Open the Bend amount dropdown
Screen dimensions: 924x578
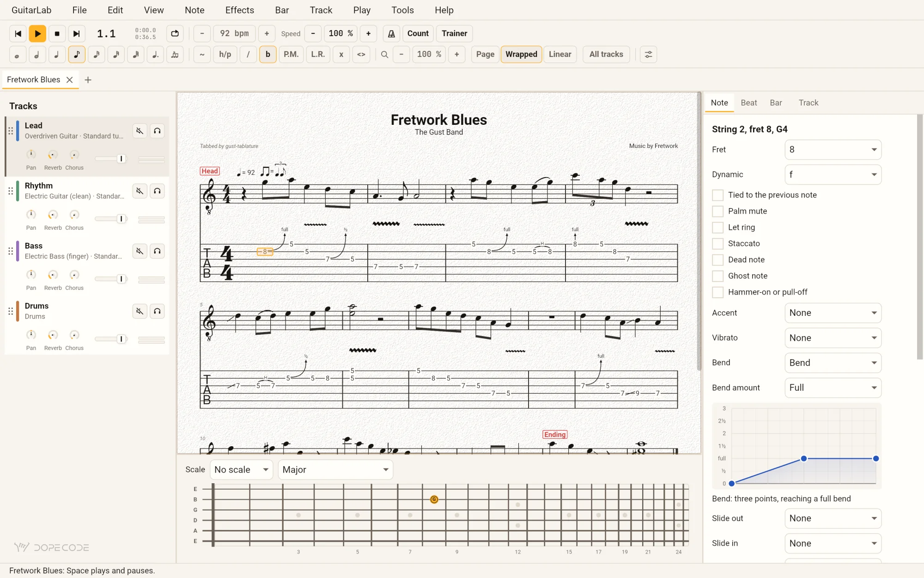click(833, 387)
